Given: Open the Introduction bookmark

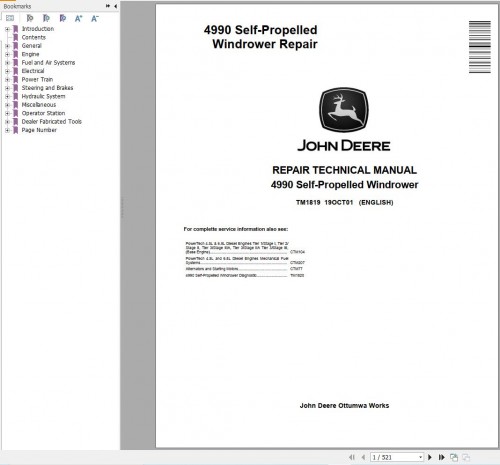Looking at the screenshot, I should point(38,29).
